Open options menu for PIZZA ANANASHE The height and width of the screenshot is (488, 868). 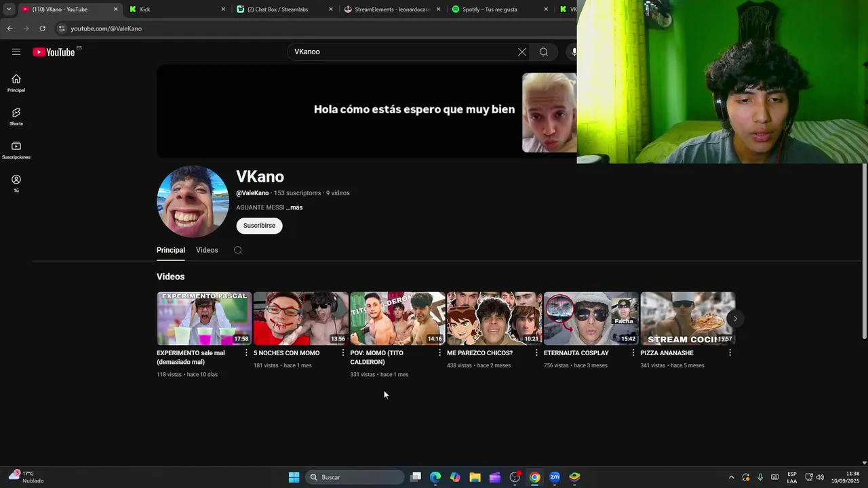730,353
